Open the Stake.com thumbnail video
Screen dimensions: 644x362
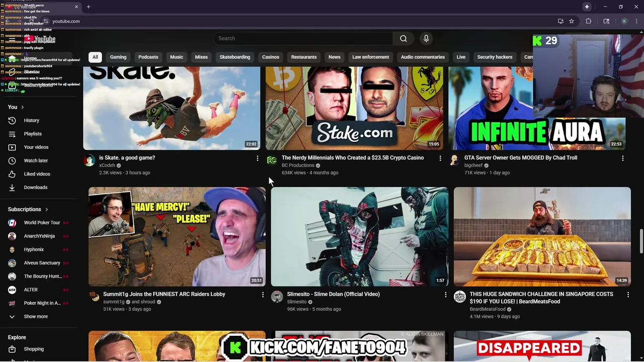[x=354, y=108]
